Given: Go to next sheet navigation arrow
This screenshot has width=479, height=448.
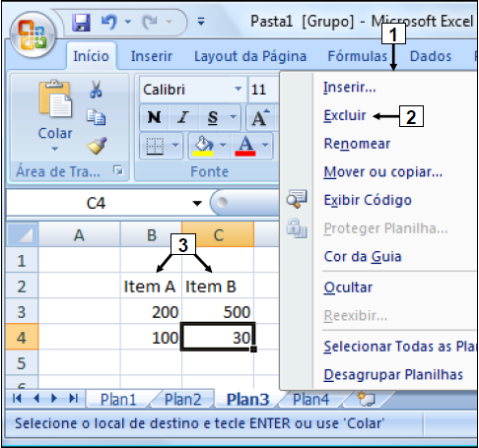Looking at the screenshot, I should [54, 398].
